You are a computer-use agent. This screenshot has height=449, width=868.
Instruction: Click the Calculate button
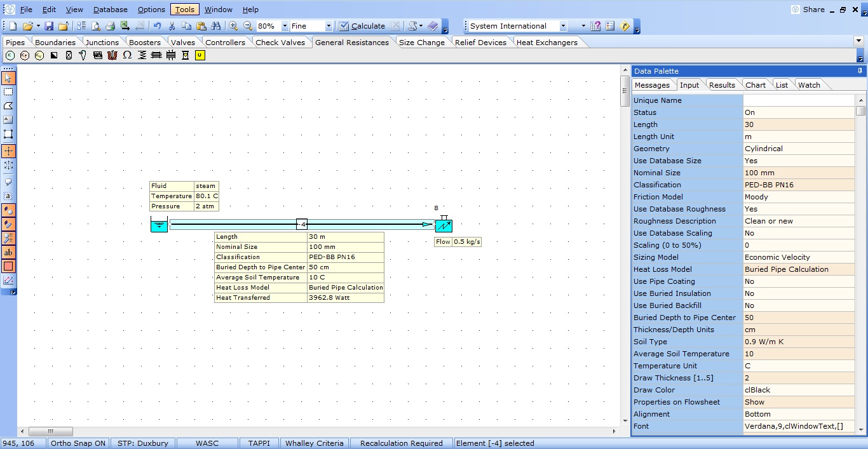click(x=362, y=26)
